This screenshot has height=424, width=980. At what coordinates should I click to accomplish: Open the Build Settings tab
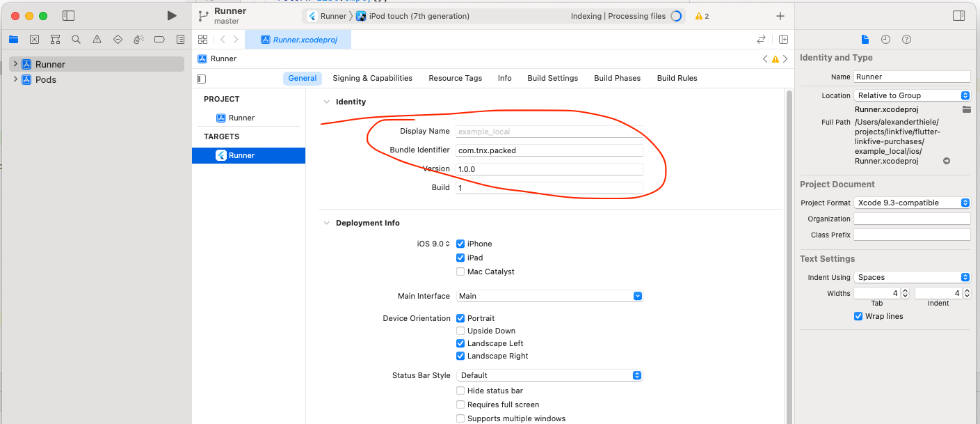click(x=552, y=78)
